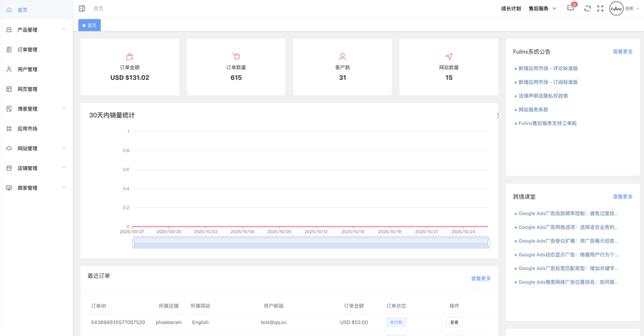Click the refresh page icon
This screenshot has height=336, width=644.
[x=588, y=9]
